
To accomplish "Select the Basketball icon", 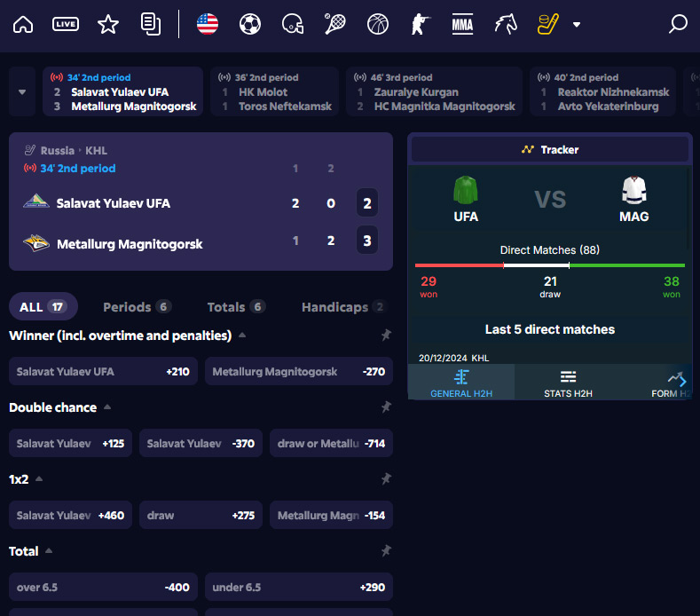I will [x=378, y=24].
